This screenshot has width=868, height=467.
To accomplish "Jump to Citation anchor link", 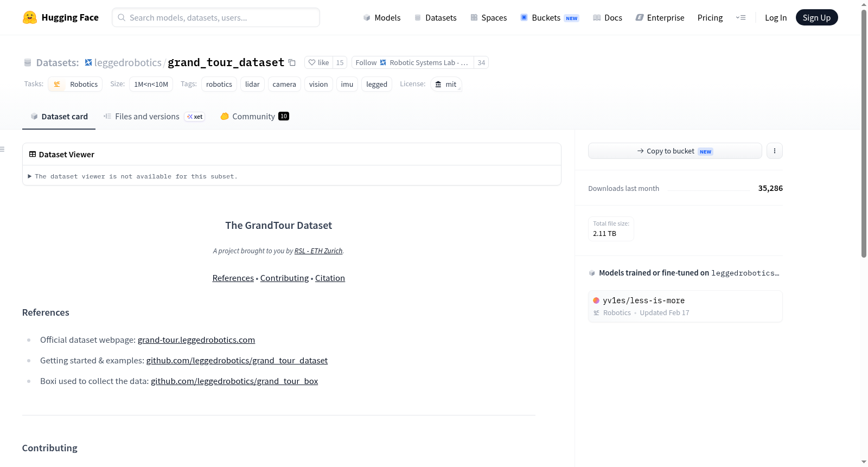I will (330, 278).
